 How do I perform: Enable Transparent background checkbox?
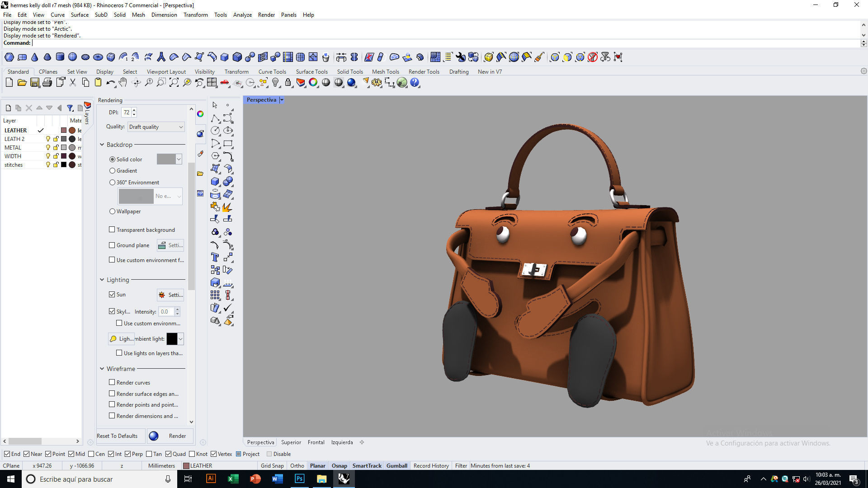(112, 230)
